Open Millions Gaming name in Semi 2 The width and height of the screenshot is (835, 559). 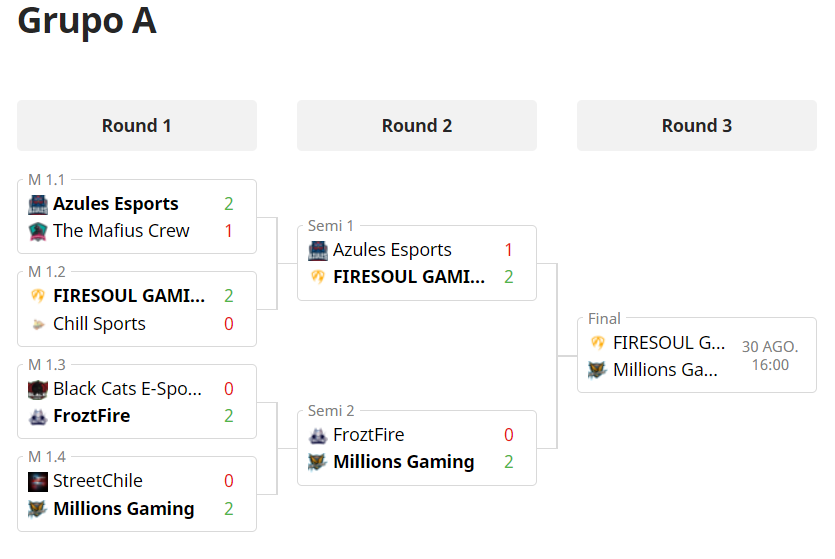404,462
